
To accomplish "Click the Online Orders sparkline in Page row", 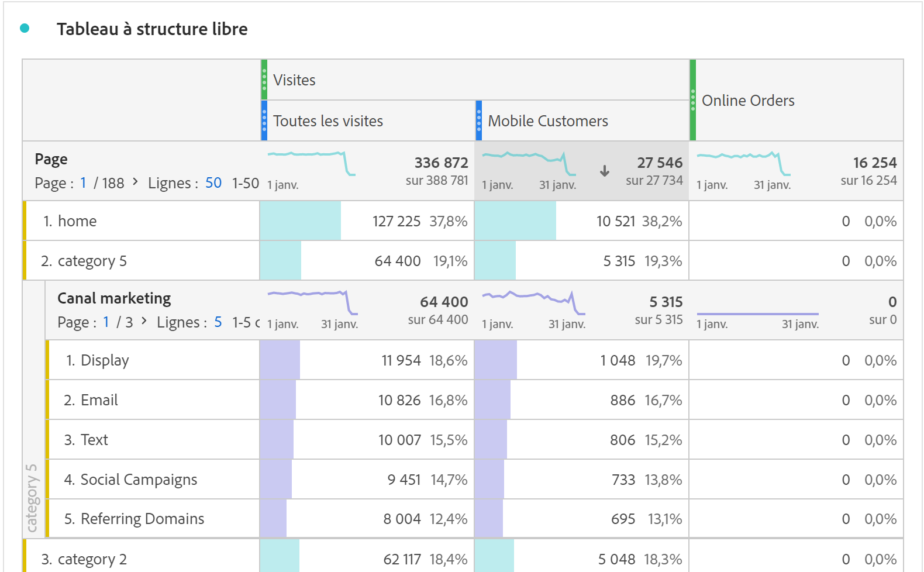I will coord(743,163).
